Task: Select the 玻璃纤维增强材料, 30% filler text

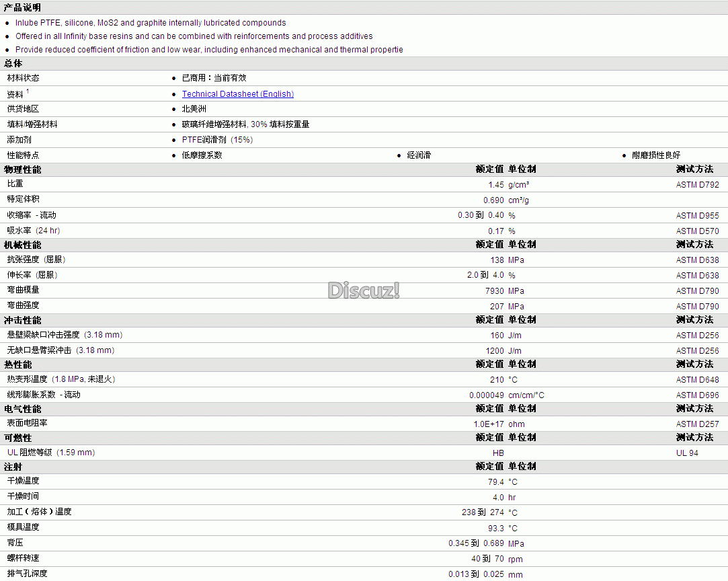Action: [x=245, y=124]
